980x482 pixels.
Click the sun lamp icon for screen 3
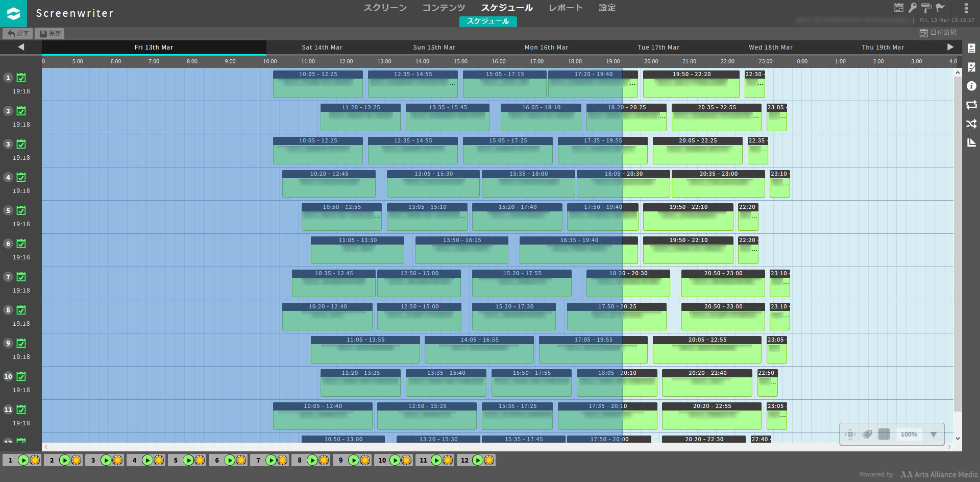(117, 460)
